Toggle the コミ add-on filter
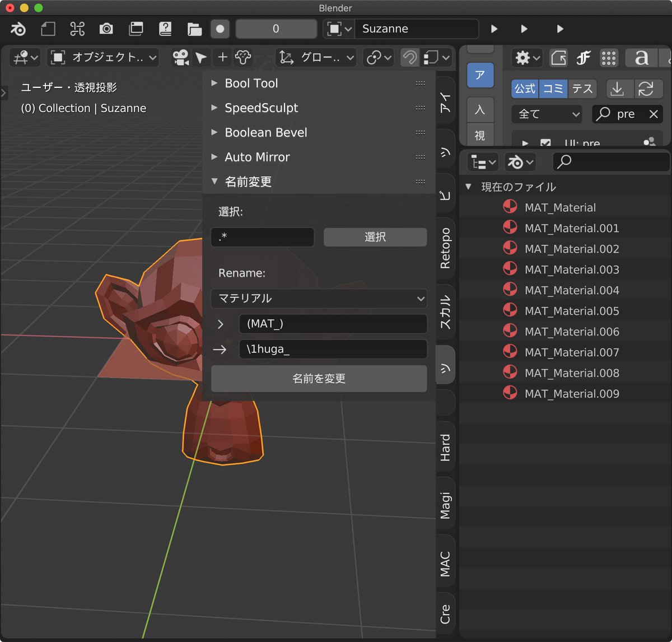This screenshot has height=642, width=672. [x=553, y=89]
